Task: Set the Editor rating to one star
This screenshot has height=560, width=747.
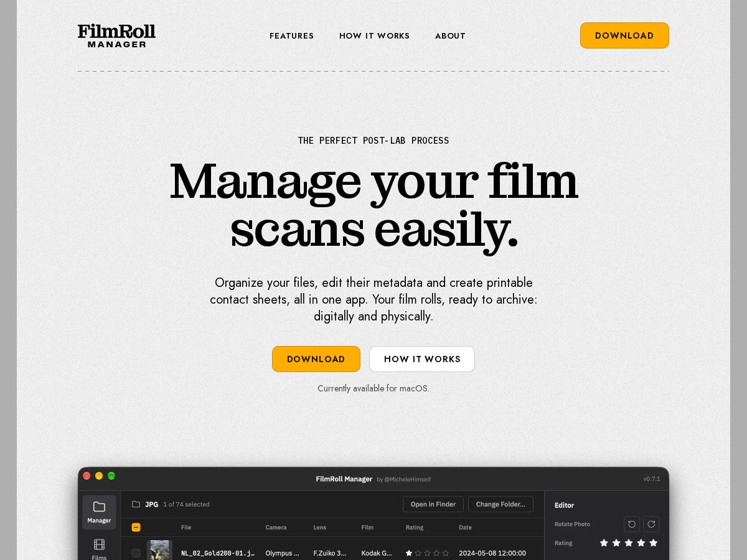Action: [x=604, y=543]
